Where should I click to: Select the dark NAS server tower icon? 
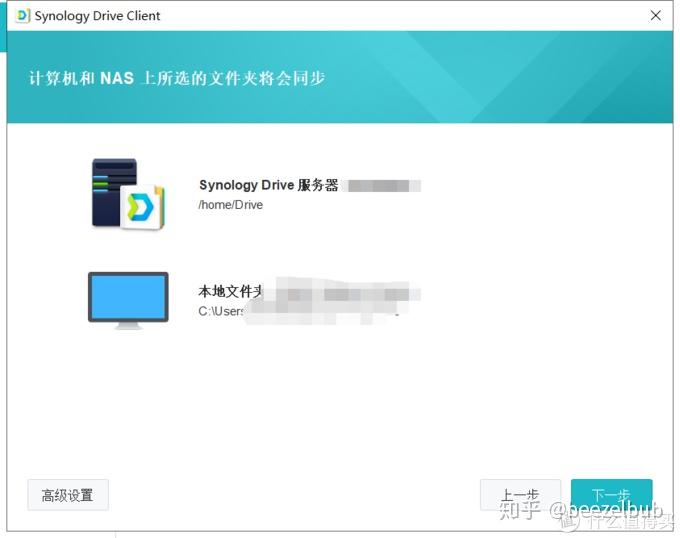(x=114, y=192)
